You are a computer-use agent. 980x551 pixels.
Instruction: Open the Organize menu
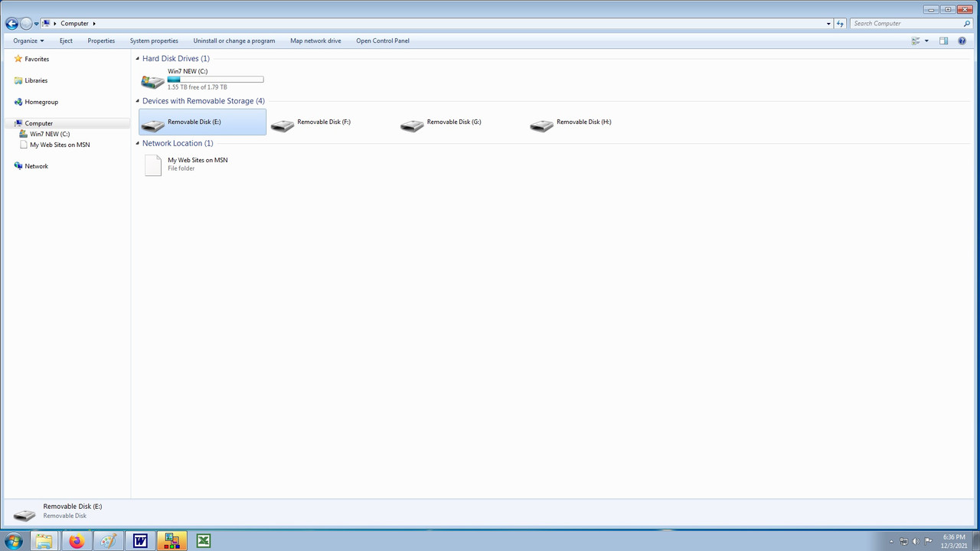pyautogui.click(x=28, y=41)
